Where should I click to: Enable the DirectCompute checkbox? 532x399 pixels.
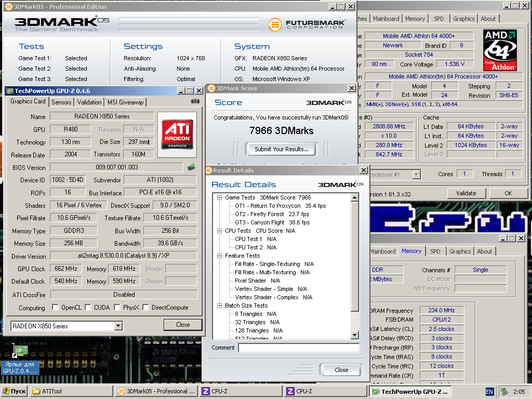click(145, 308)
